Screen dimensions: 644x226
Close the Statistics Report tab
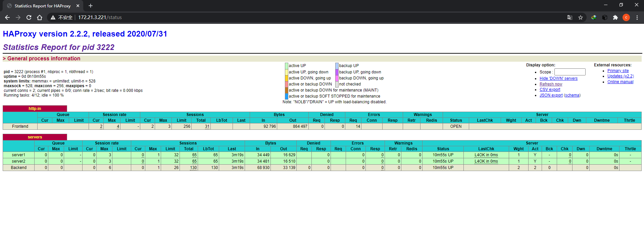(x=78, y=6)
